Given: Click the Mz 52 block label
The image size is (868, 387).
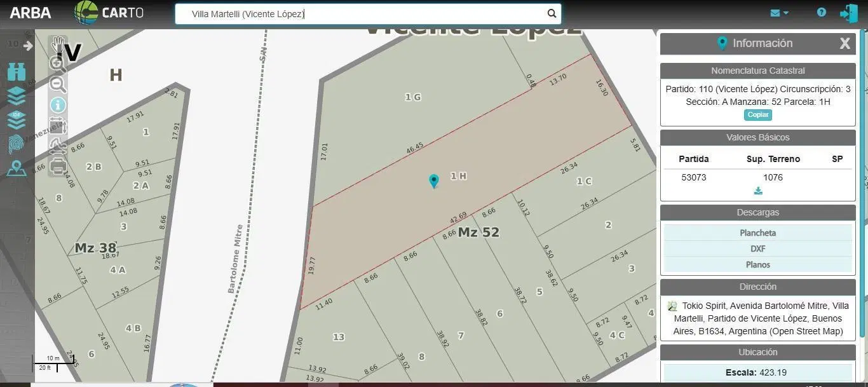Looking at the screenshot, I should [478, 232].
